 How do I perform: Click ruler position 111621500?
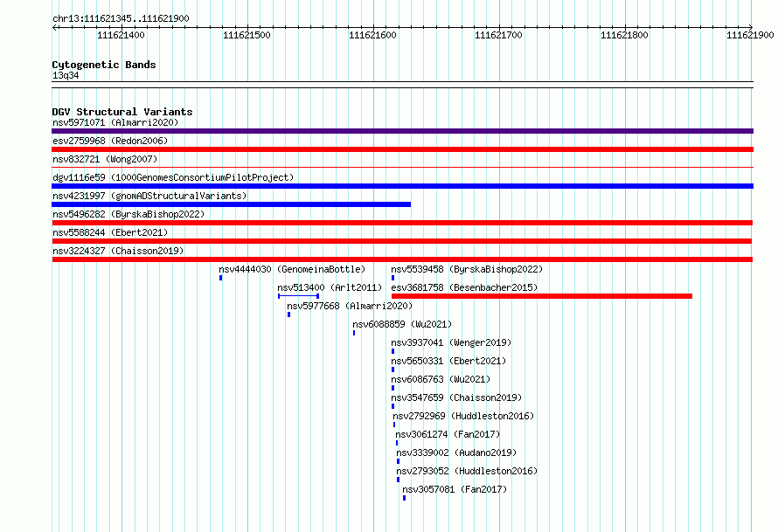(x=247, y=35)
